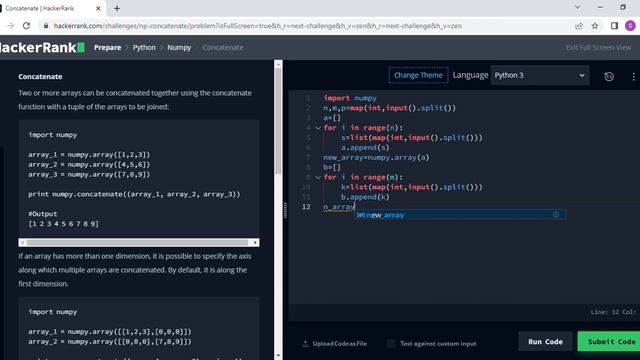Viewport: 640px width, 360px height.
Task: Click the 'new_array=numpy.array(a)' line
Action: (376, 158)
